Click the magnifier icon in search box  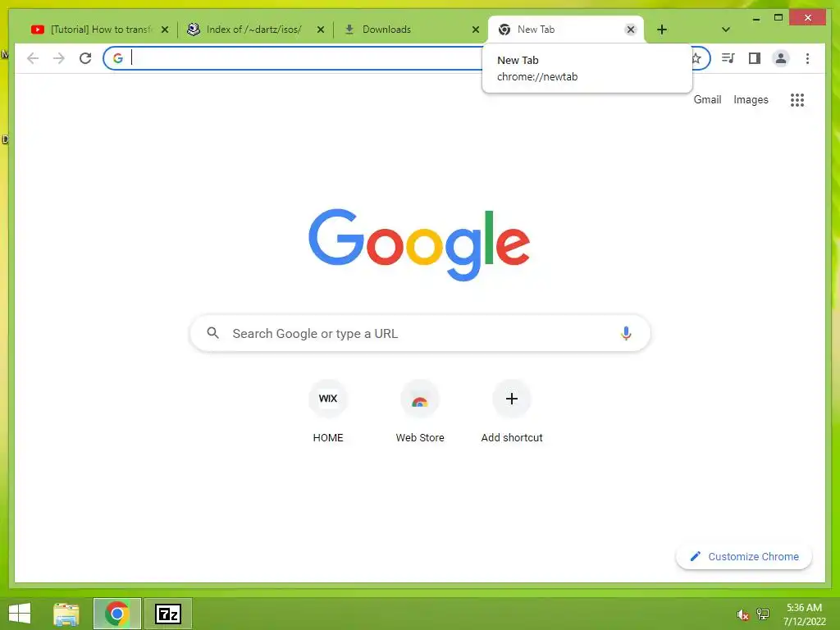tap(212, 333)
